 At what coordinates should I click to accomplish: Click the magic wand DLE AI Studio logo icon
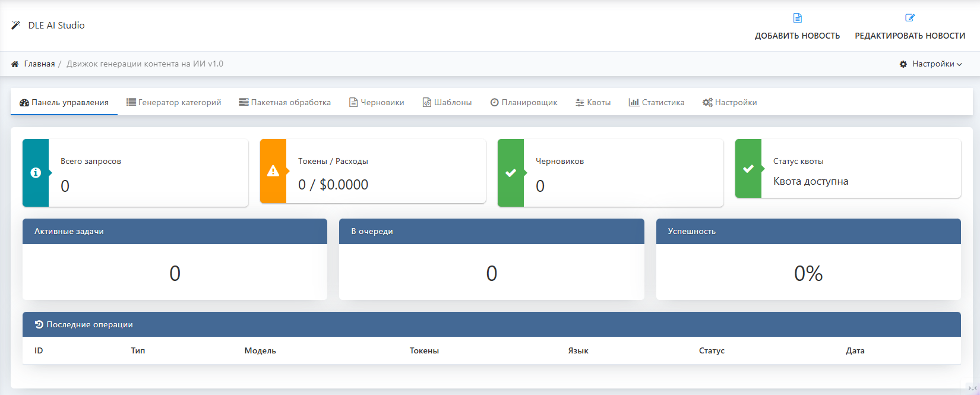[15, 26]
